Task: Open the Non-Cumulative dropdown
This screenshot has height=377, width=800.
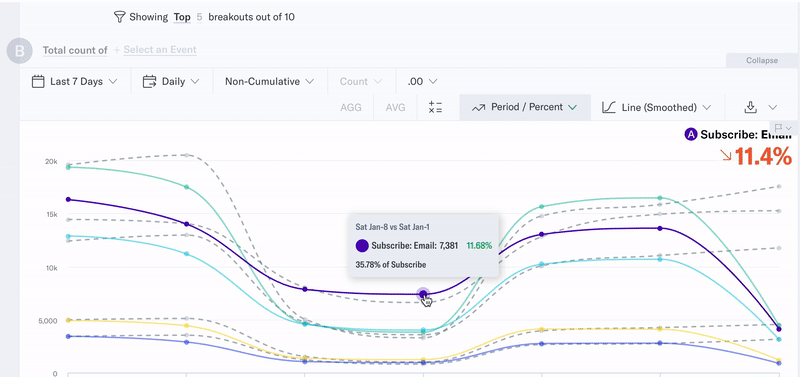Action: [269, 82]
